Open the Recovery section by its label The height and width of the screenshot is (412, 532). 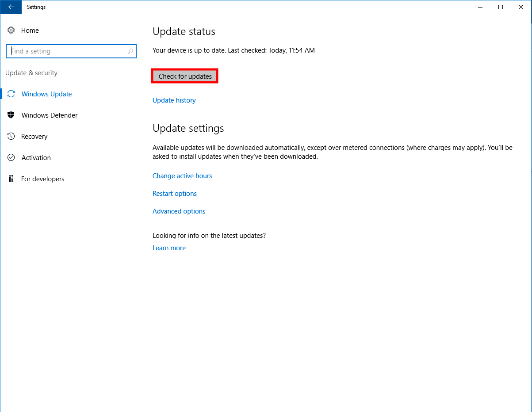point(34,137)
